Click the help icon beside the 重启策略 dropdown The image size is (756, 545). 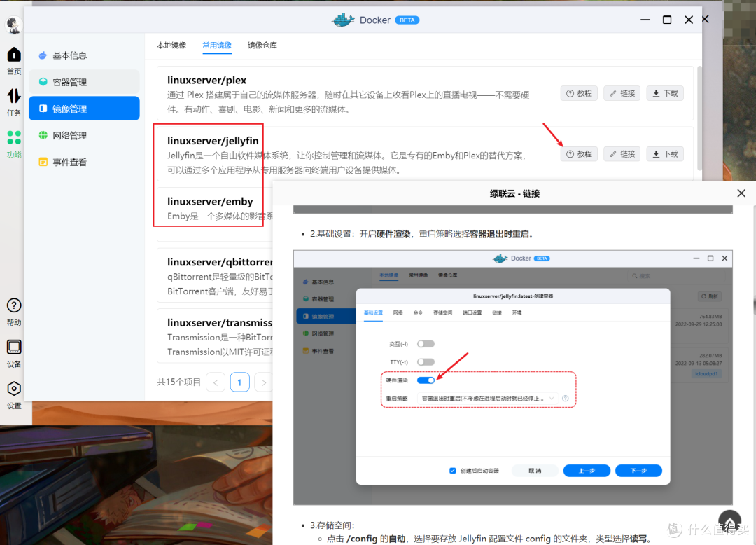(566, 399)
